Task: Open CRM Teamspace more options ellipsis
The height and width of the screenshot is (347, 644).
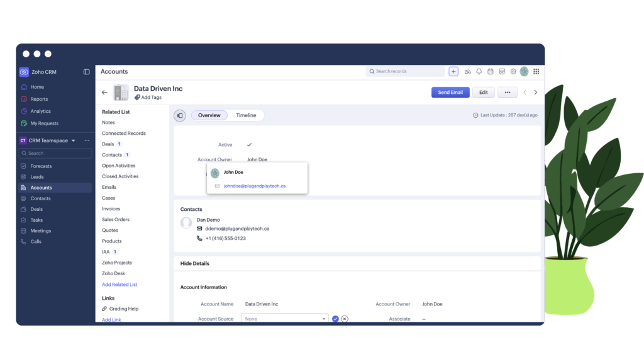Action: [87, 140]
